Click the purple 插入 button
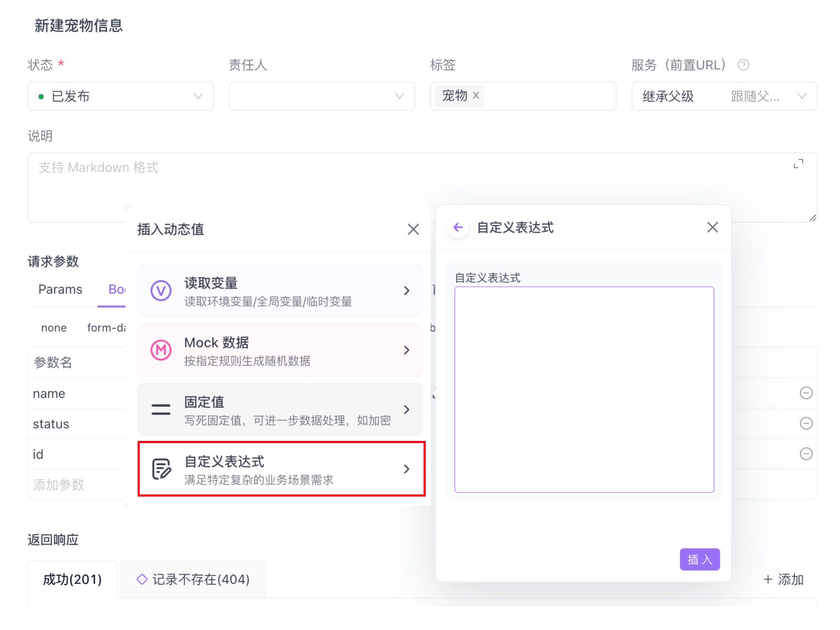 click(700, 559)
